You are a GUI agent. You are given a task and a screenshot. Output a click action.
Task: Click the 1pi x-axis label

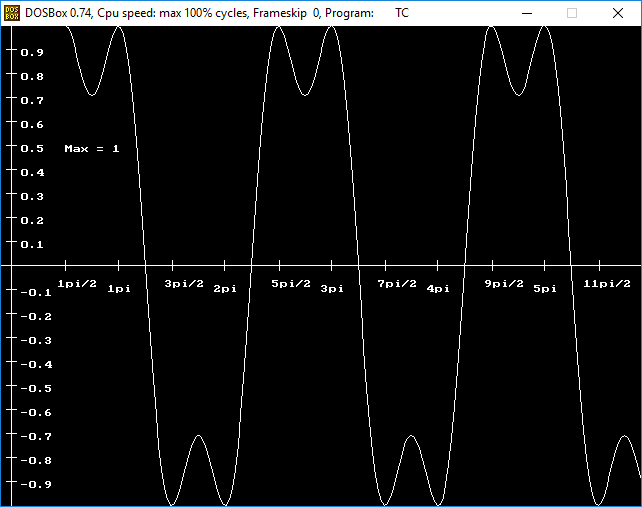(x=119, y=289)
